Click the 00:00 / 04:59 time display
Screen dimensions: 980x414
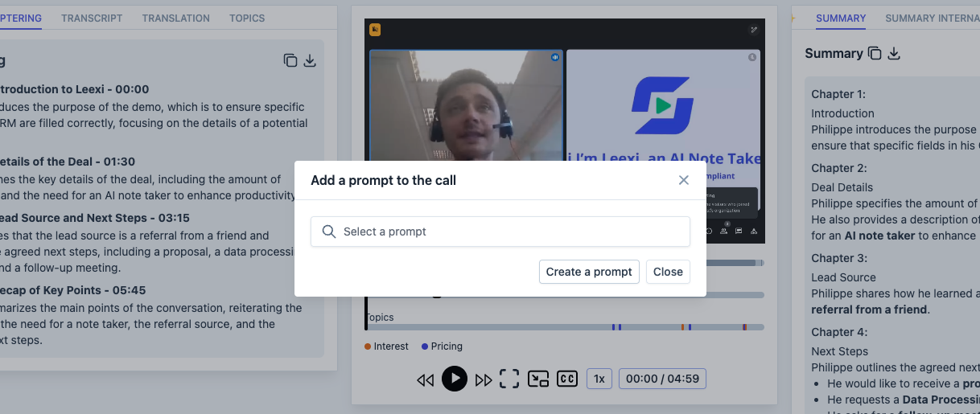point(662,379)
